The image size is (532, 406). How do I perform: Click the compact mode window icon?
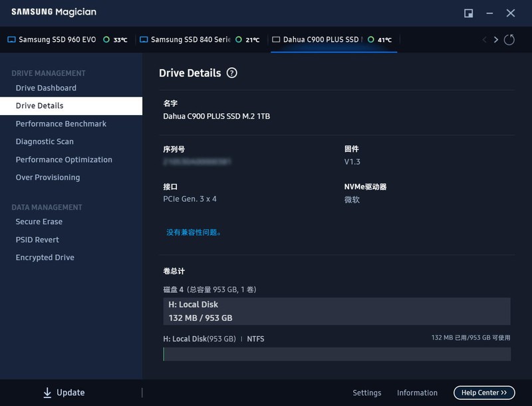click(468, 13)
